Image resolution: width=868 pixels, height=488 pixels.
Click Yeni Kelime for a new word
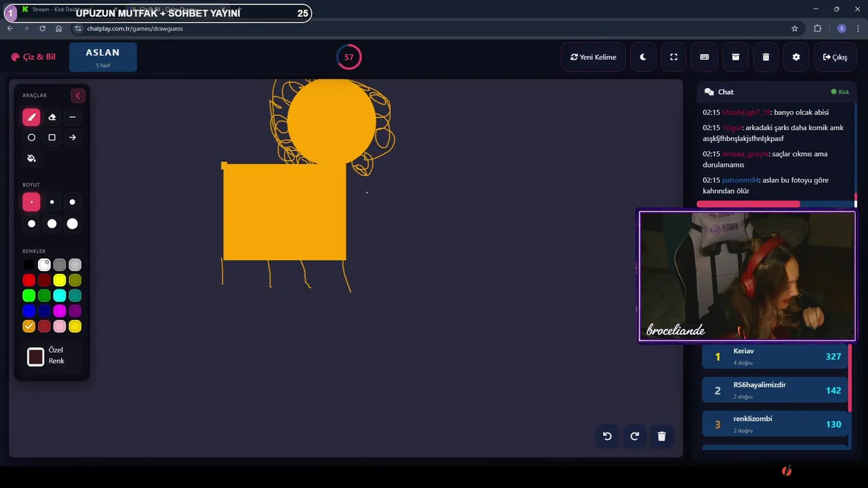pyautogui.click(x=593, y=57)
